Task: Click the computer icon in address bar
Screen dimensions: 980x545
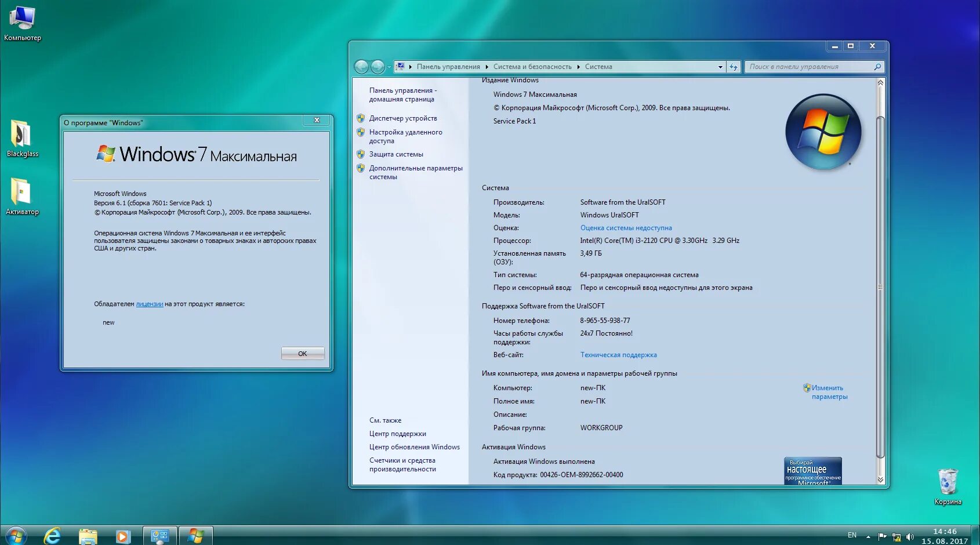Action: (400, 67)
